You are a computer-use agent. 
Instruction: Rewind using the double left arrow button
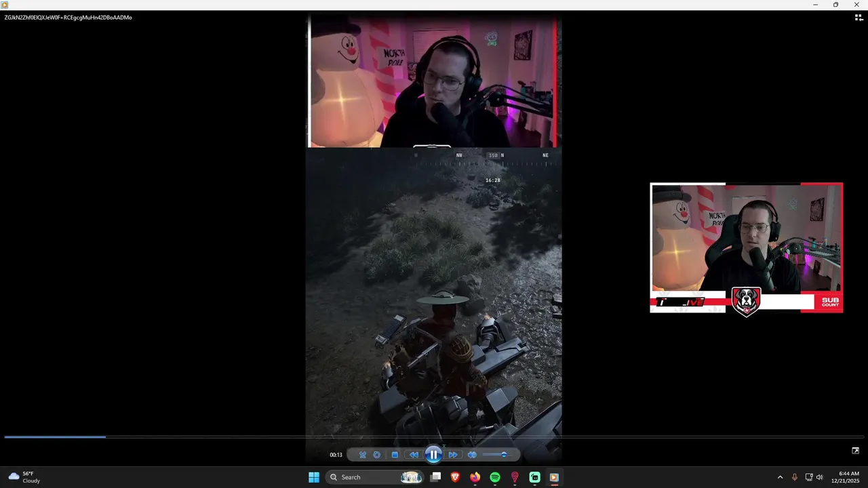click(x=414, y=455)
